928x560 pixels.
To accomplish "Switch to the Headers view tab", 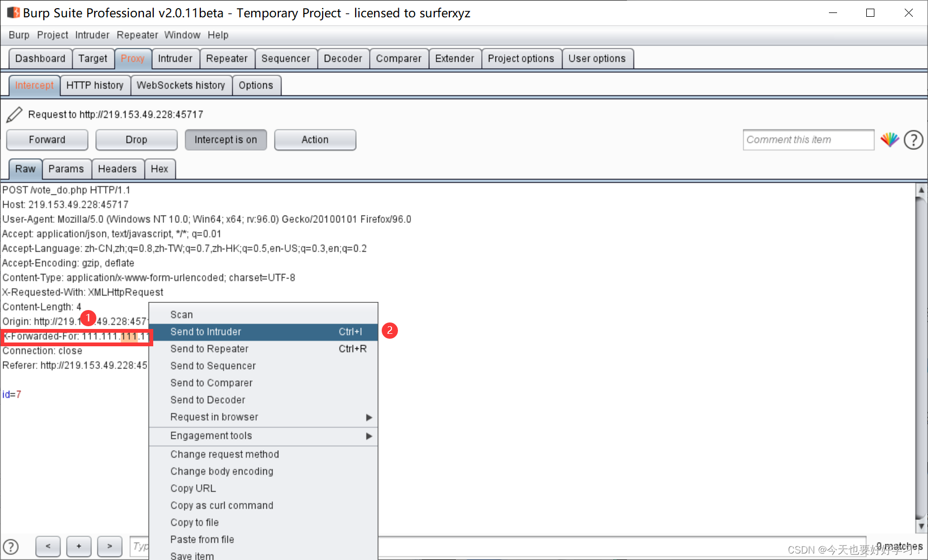I will pyautogui.click(x=117, y=169).
